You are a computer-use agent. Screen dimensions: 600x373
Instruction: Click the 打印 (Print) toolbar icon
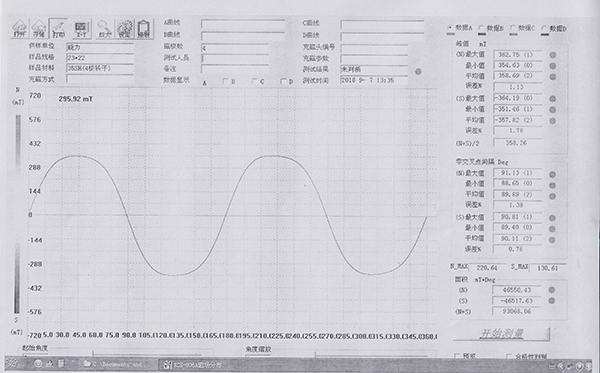pyautogui.click(x=59, y=29)
